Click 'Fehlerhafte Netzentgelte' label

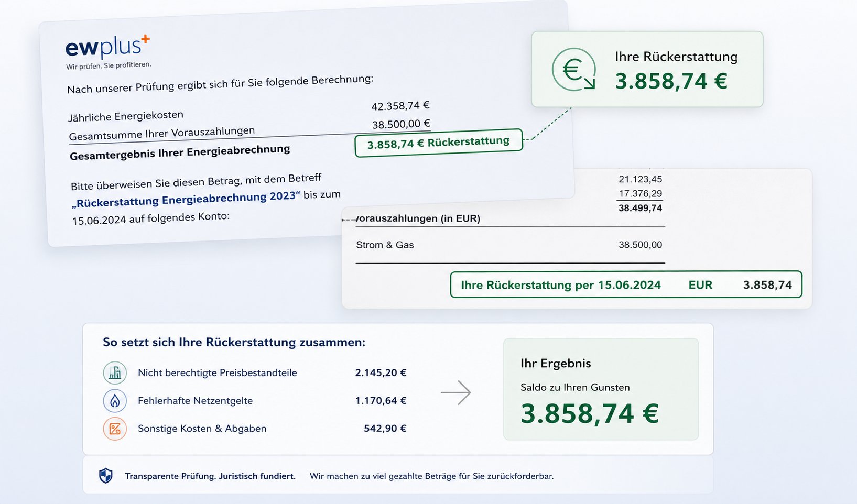pos(195,401)
